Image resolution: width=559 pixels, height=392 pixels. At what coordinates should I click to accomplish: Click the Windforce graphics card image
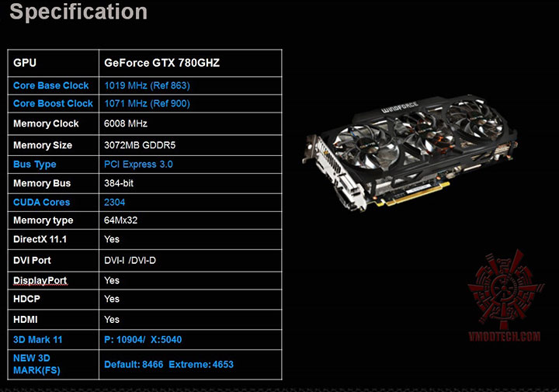coord(410,153)
